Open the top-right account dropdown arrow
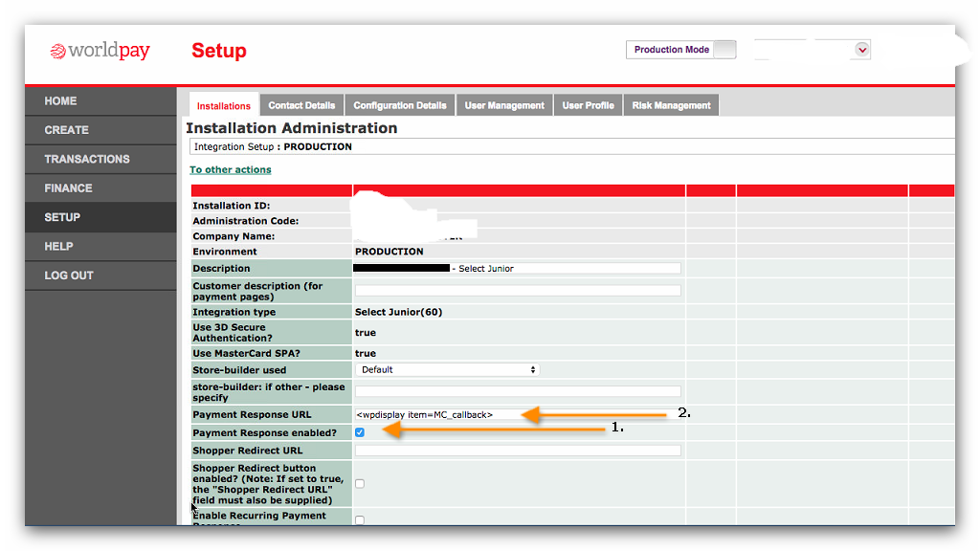980x551 pixels. [x=862, y=50]
